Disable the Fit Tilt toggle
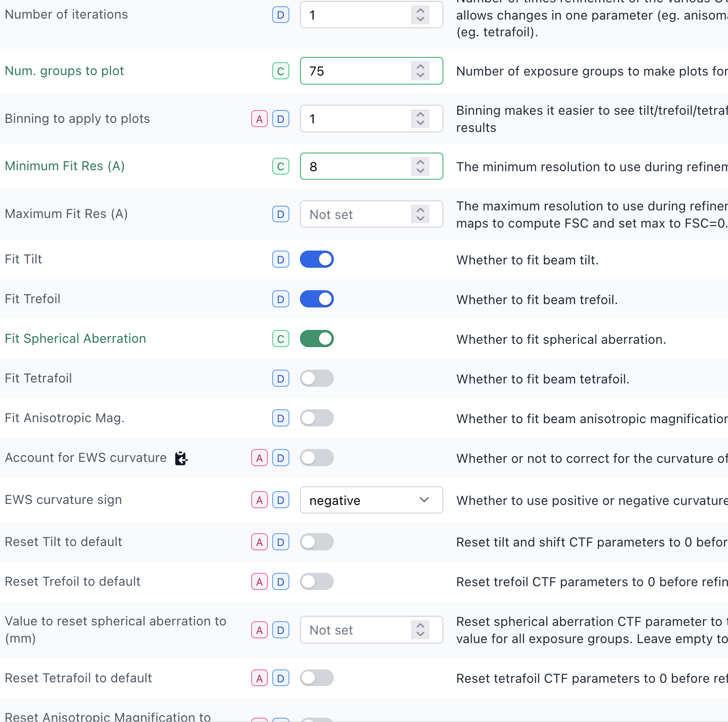This screenshot has width=728, height=722. tap(317, 259)
